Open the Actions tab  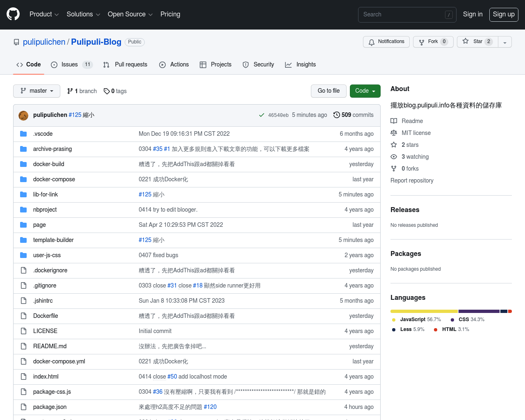pyautogui.click(x=174, y=65)
